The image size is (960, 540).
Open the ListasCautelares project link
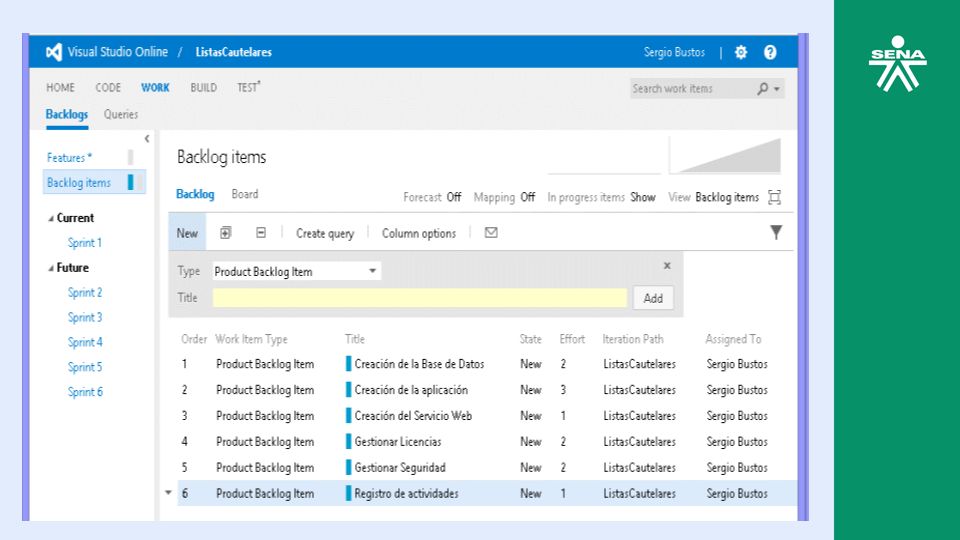(x=233, y=52)
